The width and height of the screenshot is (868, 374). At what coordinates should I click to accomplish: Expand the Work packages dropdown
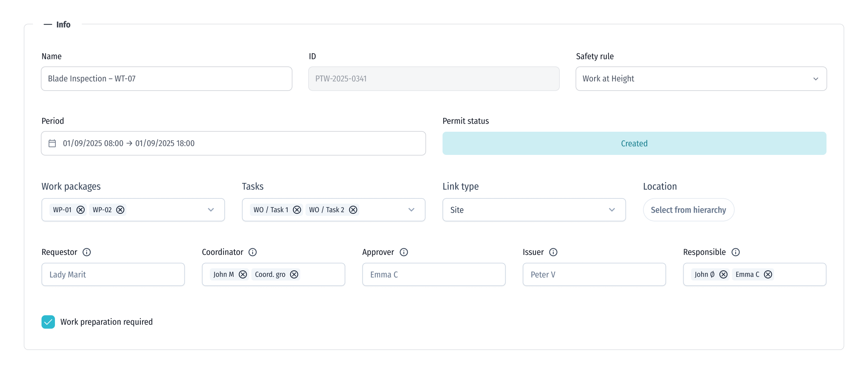click(x=211, y=210)
